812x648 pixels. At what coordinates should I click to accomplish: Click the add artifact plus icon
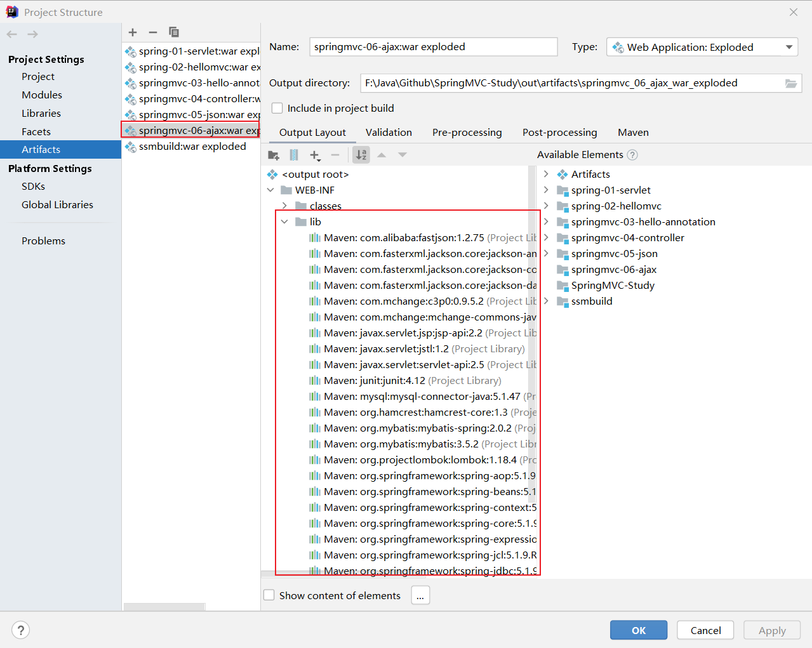pyautogui.click(x=133, y=32)
